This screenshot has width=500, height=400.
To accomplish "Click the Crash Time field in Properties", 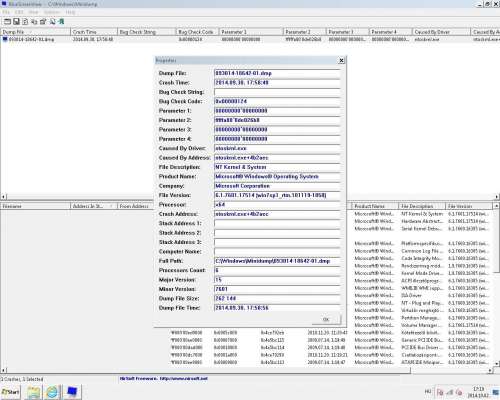I will pos(277,82).
